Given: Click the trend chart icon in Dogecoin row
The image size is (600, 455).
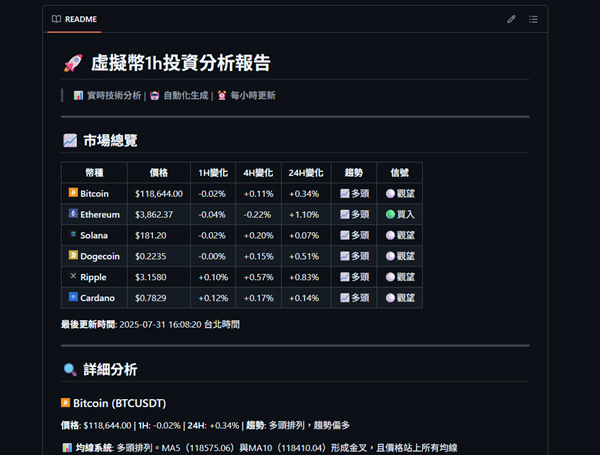Looking at the screenshot, I should (x=345, y=256).
